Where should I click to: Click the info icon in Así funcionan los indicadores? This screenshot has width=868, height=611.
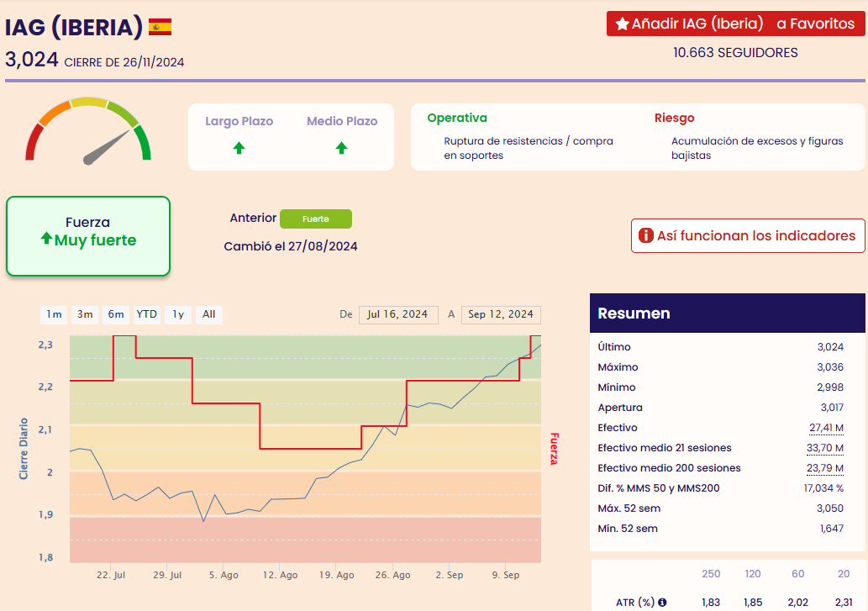pyautogui.click(x=645, y=236)
